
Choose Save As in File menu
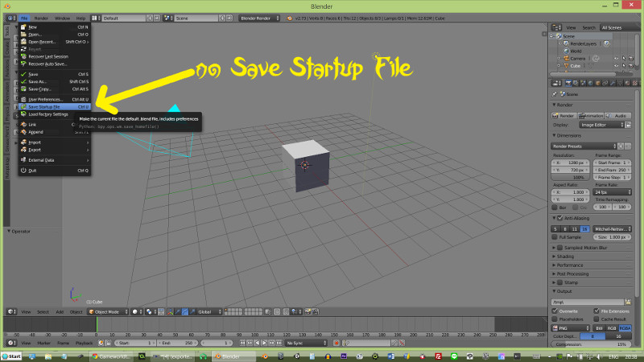coord(55,82)
